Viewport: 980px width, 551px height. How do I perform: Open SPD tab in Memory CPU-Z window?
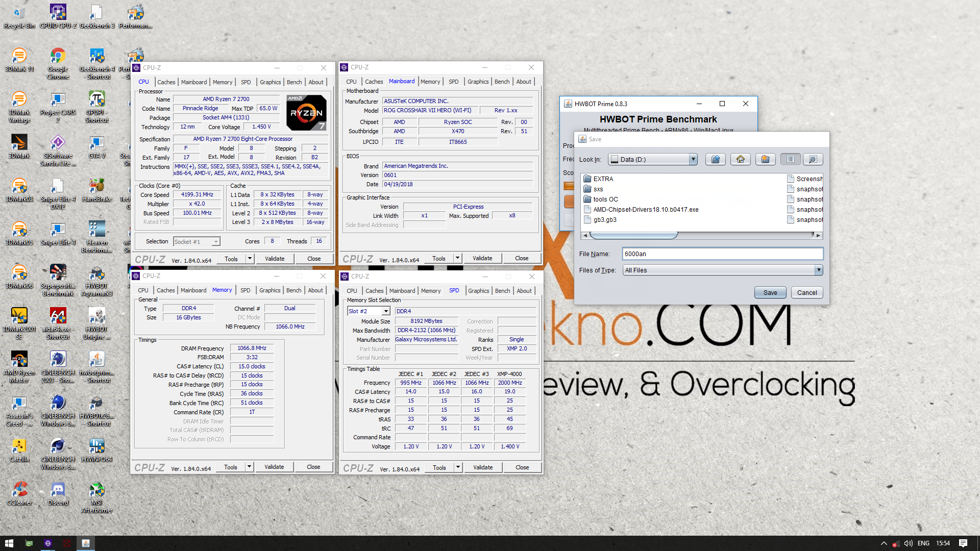point(245,290)
